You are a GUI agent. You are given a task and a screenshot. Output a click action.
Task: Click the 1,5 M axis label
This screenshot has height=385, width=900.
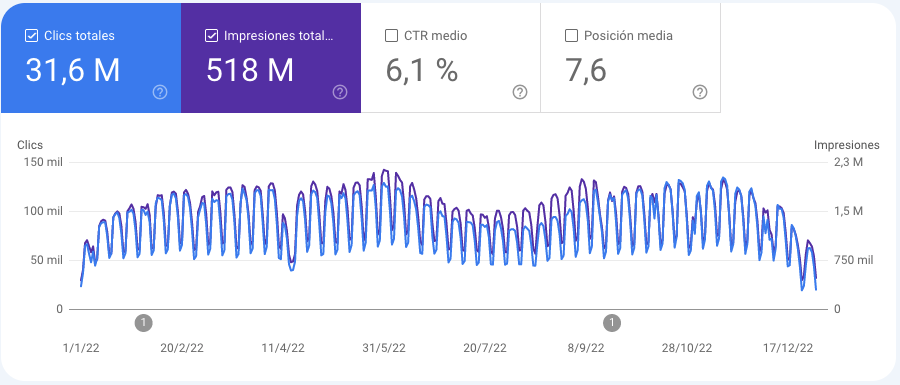848,212
